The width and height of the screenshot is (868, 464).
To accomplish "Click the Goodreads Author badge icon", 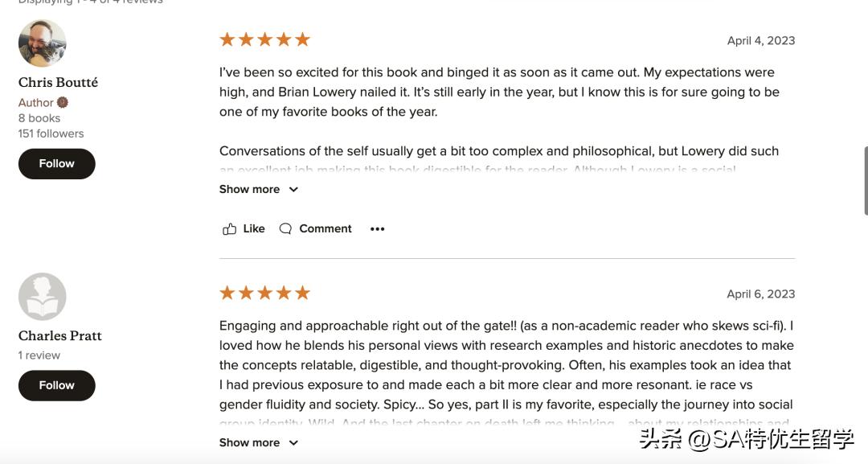I will 63,103.
